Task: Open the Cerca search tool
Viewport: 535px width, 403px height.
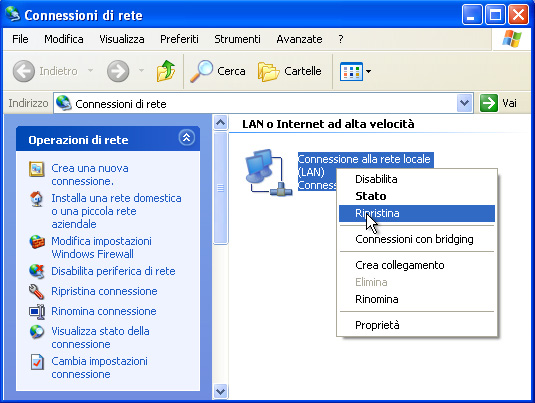Action: pos(218,71)
